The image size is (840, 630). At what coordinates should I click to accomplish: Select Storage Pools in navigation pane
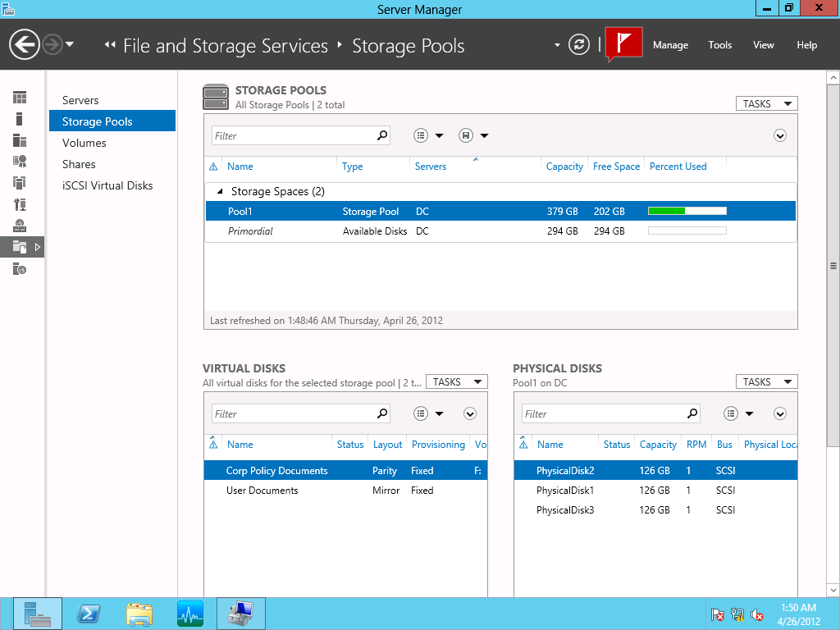coord(112,121)
